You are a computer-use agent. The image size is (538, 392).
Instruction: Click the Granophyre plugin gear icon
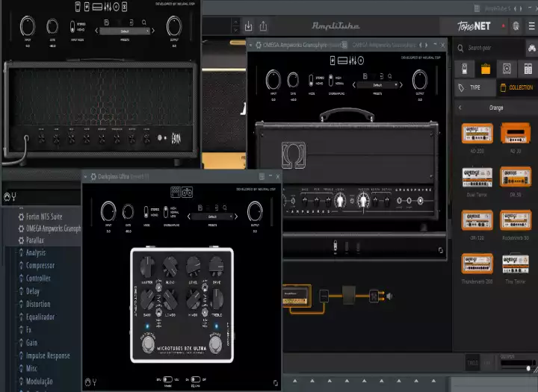coord(259,45)
